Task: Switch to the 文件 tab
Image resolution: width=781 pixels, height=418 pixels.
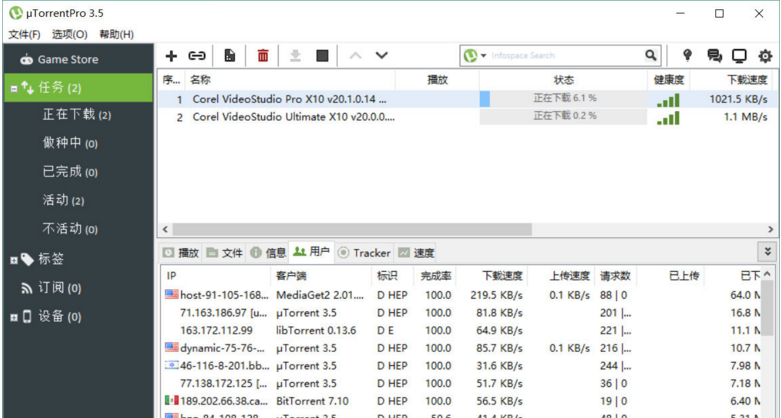Action: point(225,253)
